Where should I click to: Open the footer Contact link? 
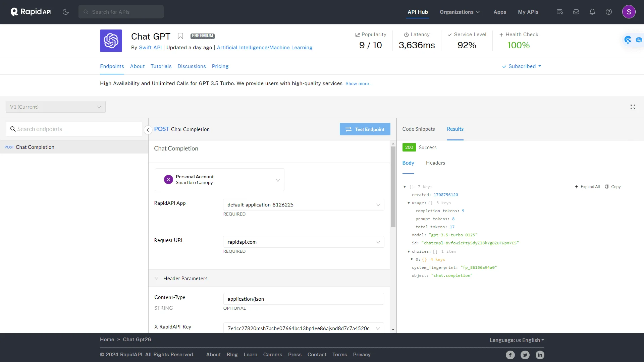pyautogui.click(x=317, y=355)
